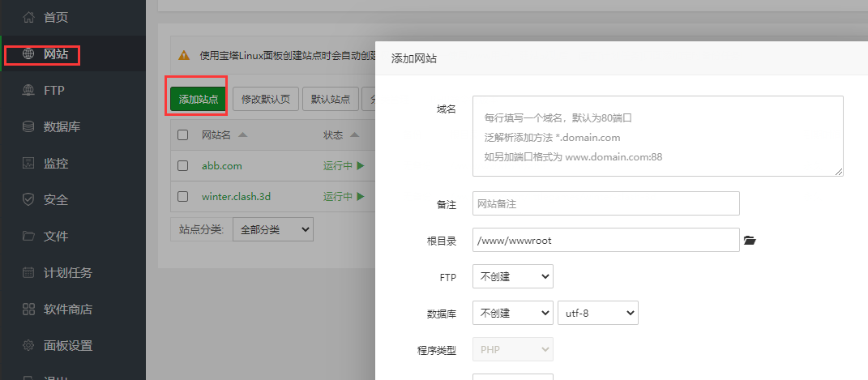
Task: Click the gear icon beside 面板设置
Action: [x=28, y=346]
